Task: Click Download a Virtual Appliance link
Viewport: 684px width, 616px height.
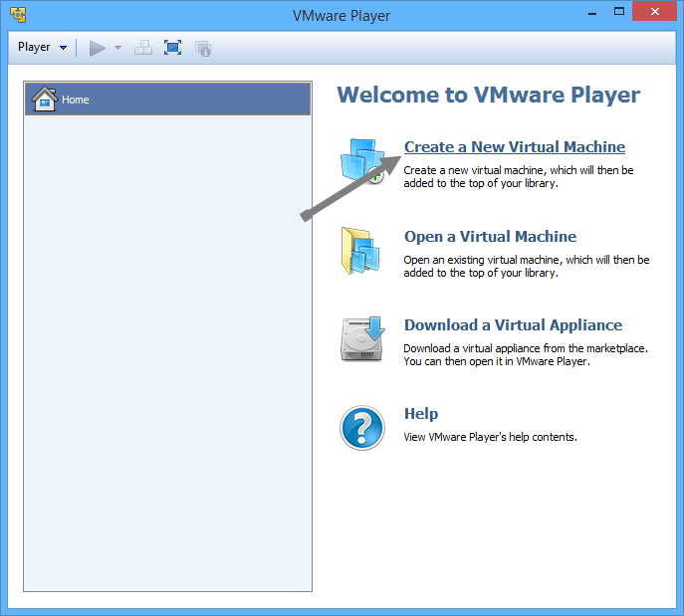Action: click(x=513, y=325)
